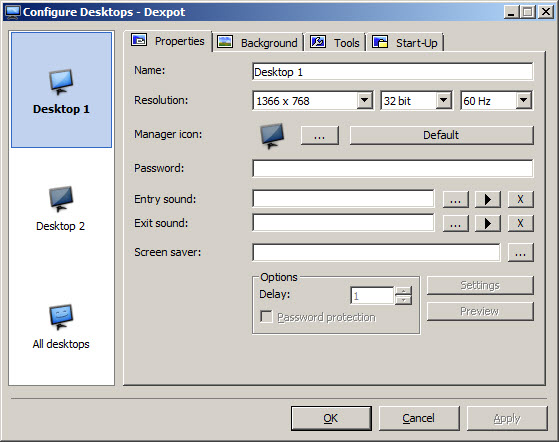Increase the Delay spinner value
This screenshot has height=442, width=559.
(x=403, y=291)
